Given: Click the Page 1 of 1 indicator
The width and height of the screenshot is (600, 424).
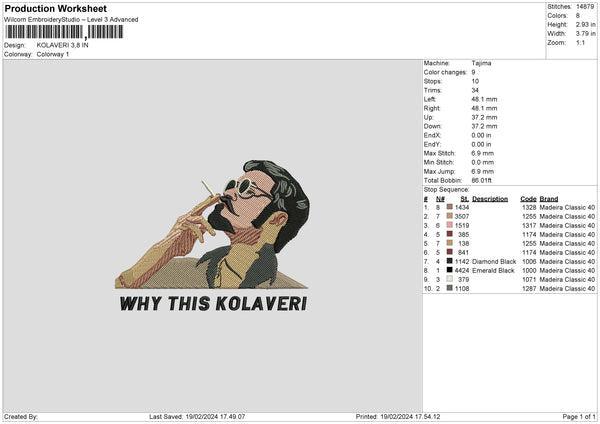Looking at the screenshot, I should (579, 416).
